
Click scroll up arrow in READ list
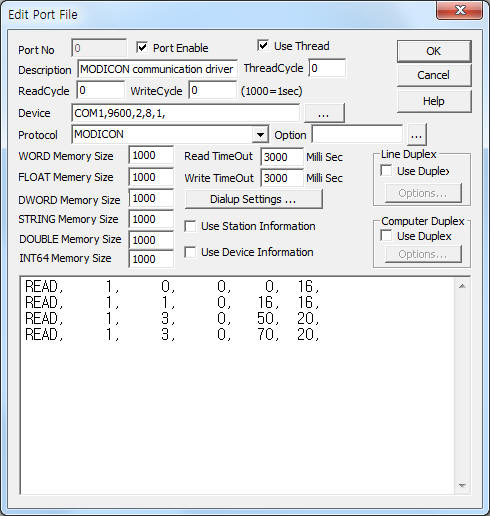pos(462,286)
